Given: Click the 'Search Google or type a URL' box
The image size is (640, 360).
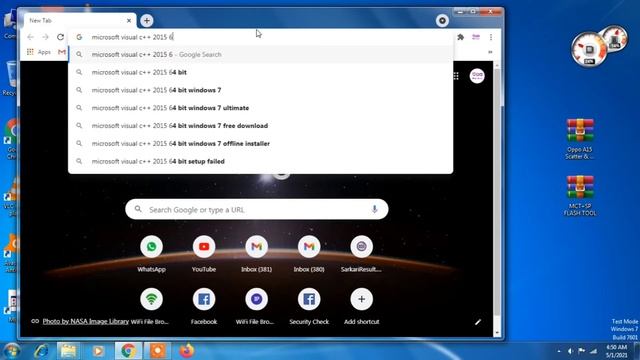Looking at the screenshot, I should (257, 209).
